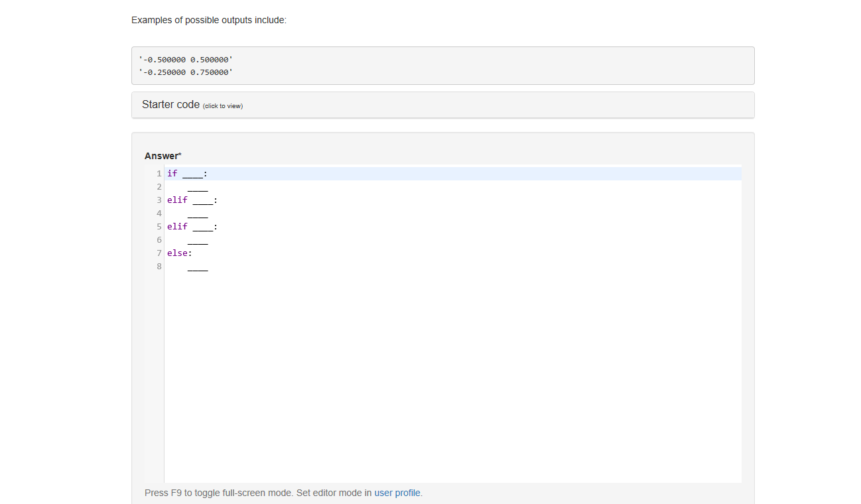
Task: Select line number 5 in the gutter
Action: (x=159, y=226)
